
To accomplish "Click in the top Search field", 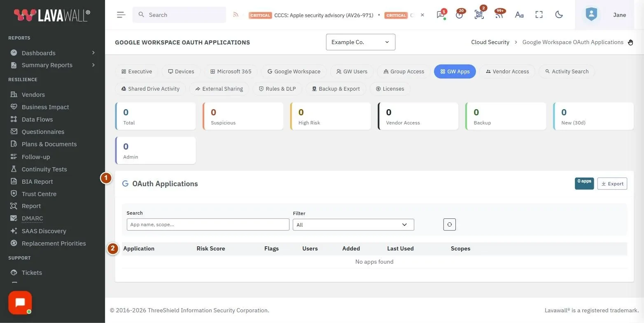I will 179,15.
